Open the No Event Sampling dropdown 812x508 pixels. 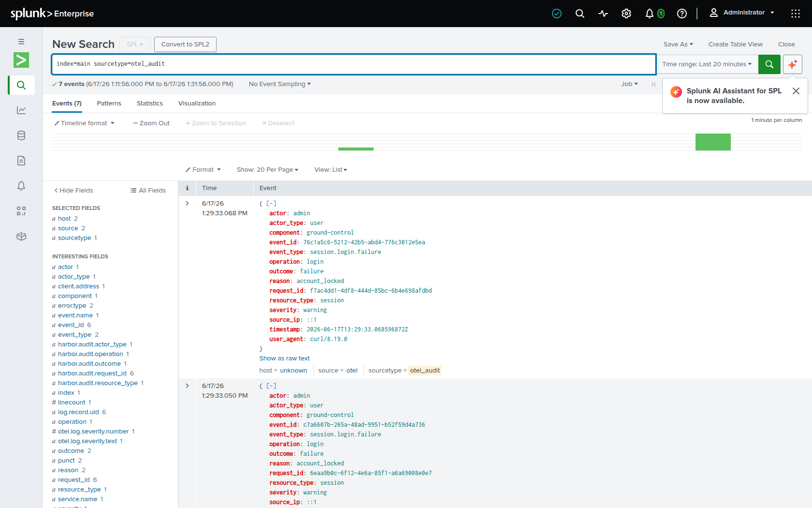point(280,84)
